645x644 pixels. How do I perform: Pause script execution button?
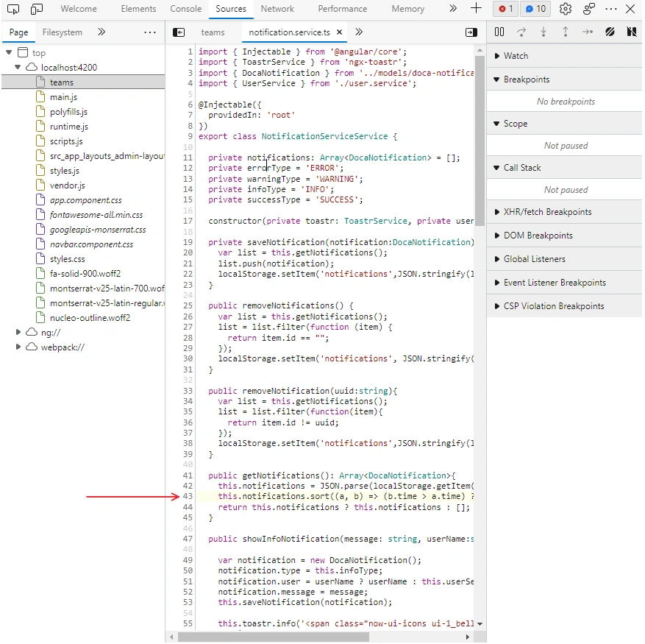point(499,32)
